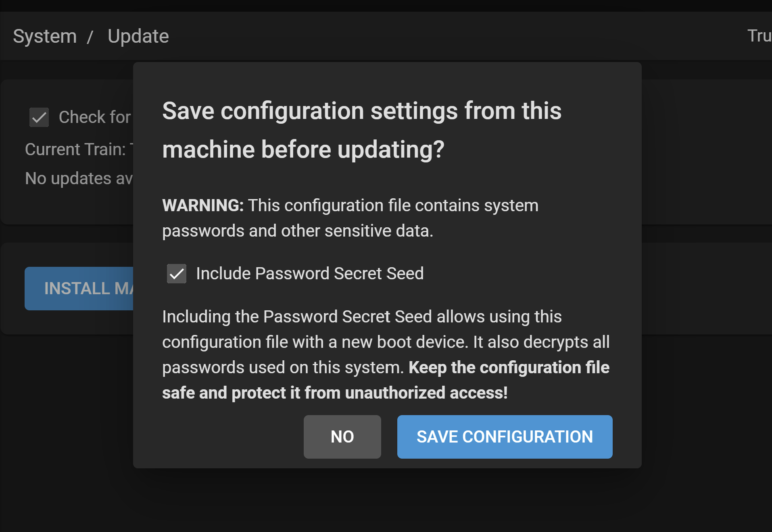Click the partially hidden INSTALL button
772x532 pixels.
point(79,289)
